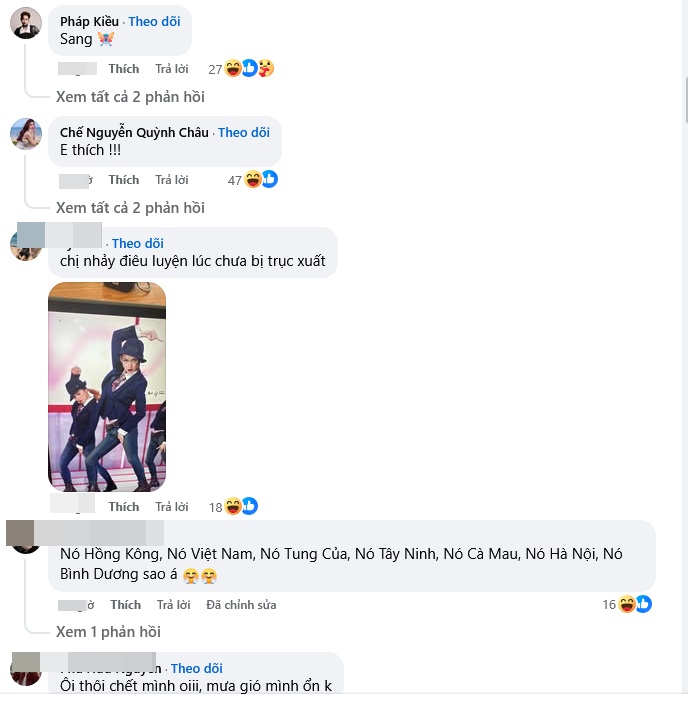Toggle Thích on 'E thích !!!' comment
Viewport: 688px width, 705px height.
(x=124, y=180)
